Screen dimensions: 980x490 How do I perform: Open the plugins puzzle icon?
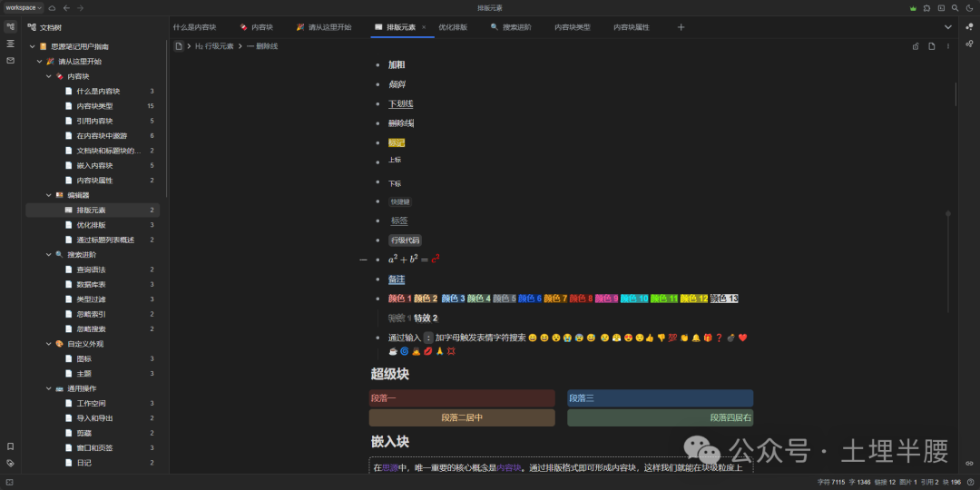coord(926,8)
